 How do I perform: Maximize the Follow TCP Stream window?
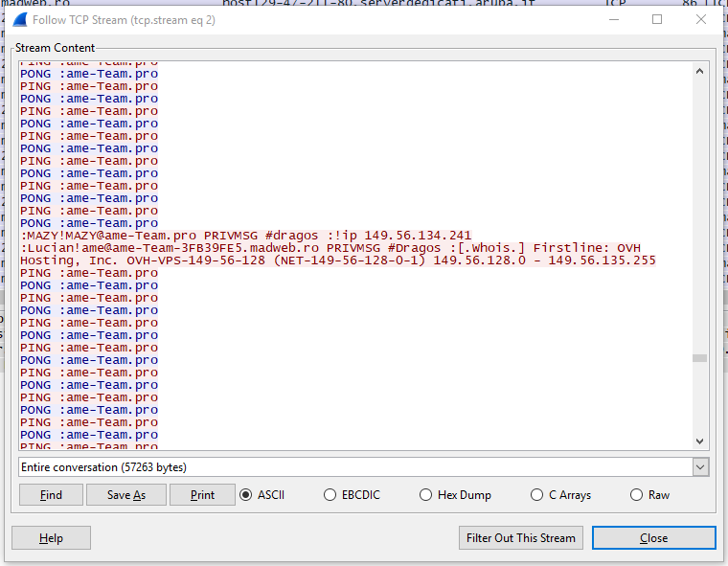657,19
